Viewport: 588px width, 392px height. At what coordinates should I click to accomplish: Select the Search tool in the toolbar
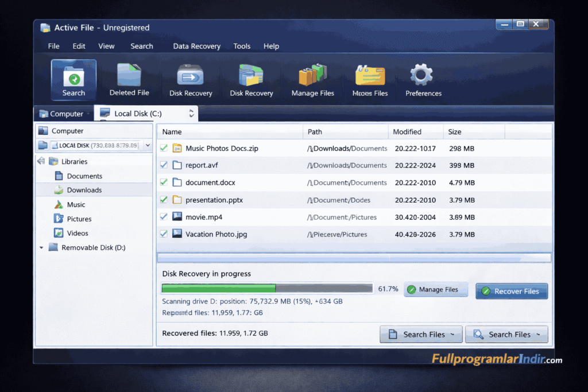coord(73,79)
